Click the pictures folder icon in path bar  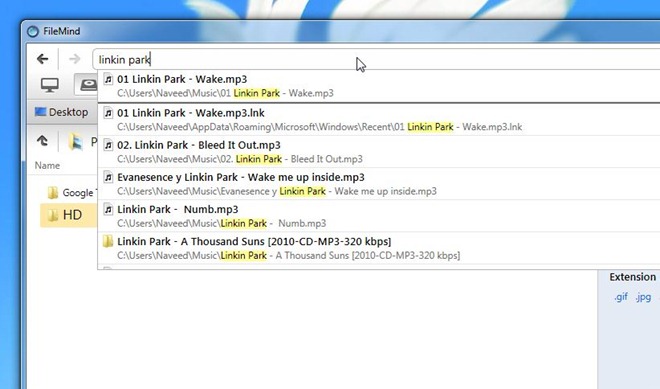click(x=76, y=142)
